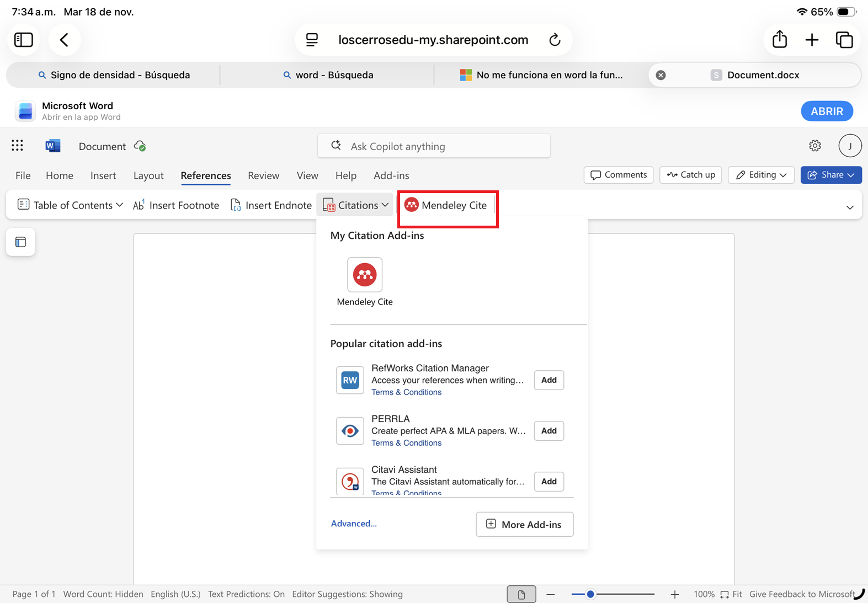Toggle Editor Suggestions showing

tap(347, 594)
